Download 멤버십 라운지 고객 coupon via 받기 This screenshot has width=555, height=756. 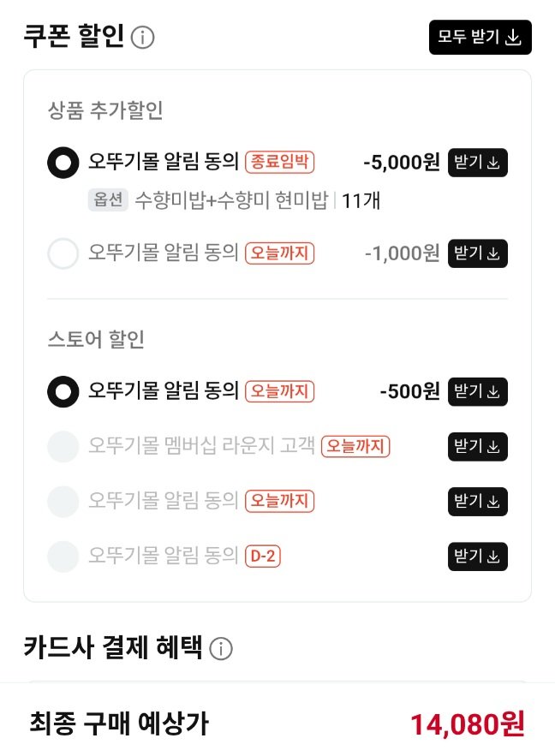(477, 446)
